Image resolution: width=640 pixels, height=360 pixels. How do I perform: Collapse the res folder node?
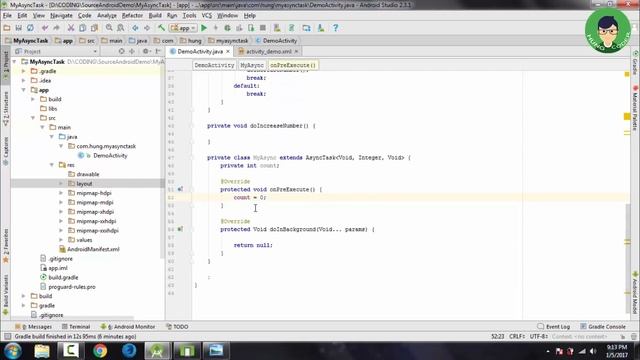click(x=52, y=165)
